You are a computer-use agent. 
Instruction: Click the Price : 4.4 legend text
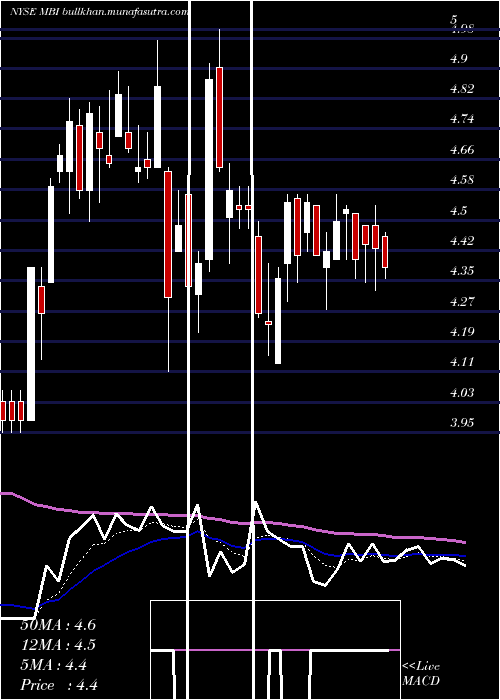click(x=58, y=685)
